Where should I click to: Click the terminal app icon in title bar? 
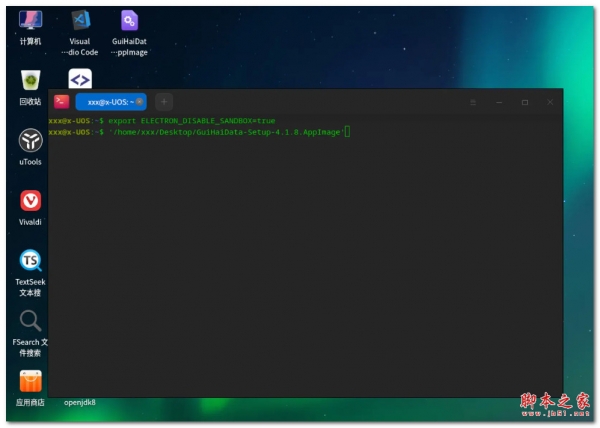point(62,102)
